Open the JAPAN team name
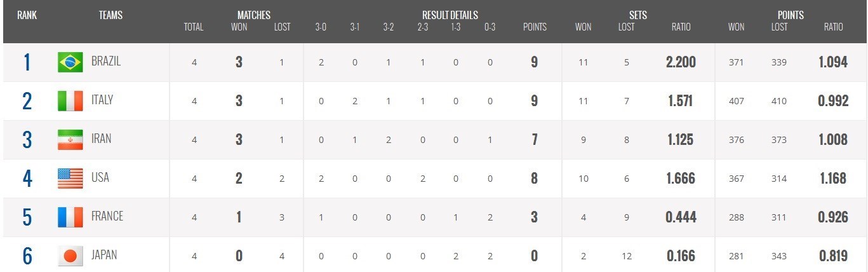This screenshot has height=272, width=868. 104,255
